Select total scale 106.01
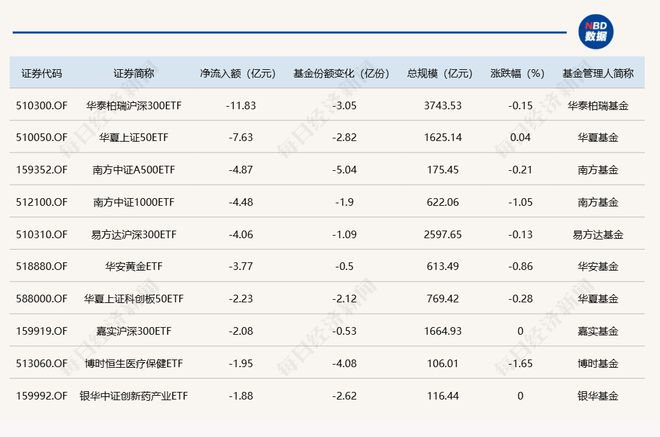Viewport: 660px width, 437px height. pos(443,363)
